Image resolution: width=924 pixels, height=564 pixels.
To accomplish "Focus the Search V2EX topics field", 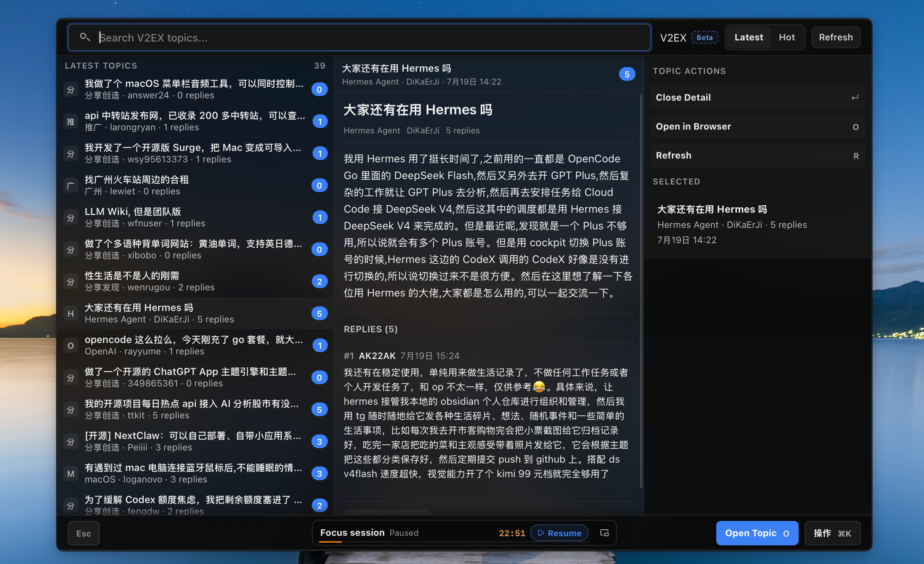I will (359, 37).
